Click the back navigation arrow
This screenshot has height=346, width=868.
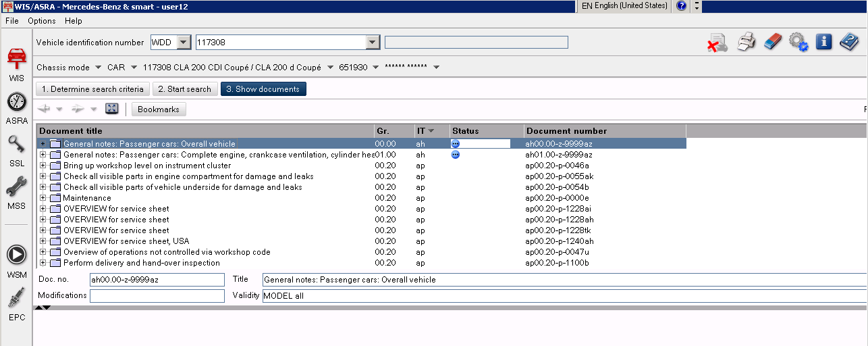(44, 109)
